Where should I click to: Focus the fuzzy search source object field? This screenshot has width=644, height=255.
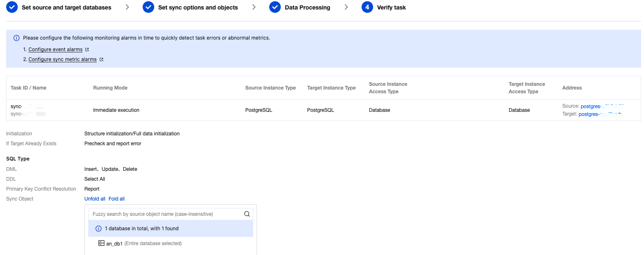coord(165,214)
